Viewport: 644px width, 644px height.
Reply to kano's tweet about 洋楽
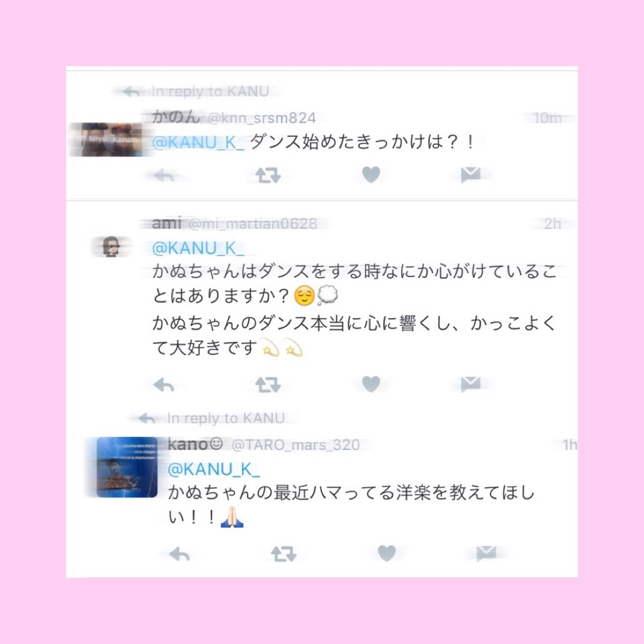[x=180, y=554]
